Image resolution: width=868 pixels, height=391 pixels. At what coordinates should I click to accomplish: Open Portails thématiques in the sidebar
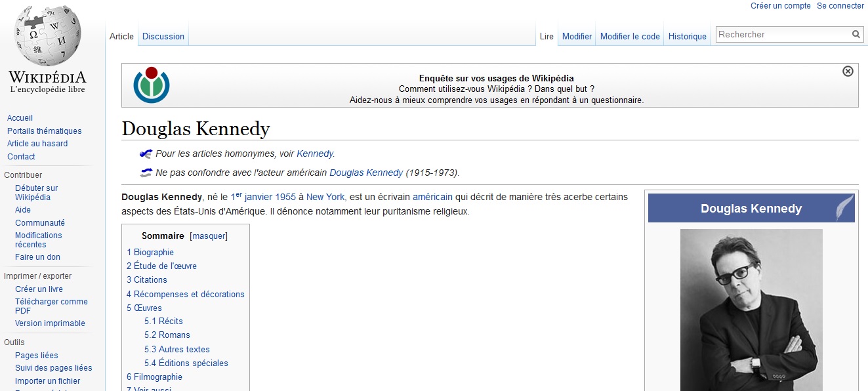click(x=45, y=131)
